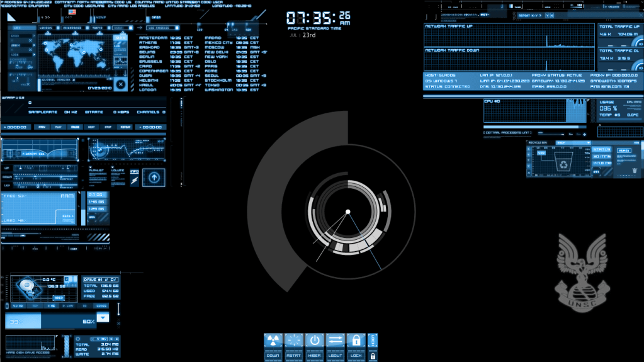Screen dimensions: 644x362
Task: Toggle the Y box next to Repeat X-Y
Action: click(547, 16)
